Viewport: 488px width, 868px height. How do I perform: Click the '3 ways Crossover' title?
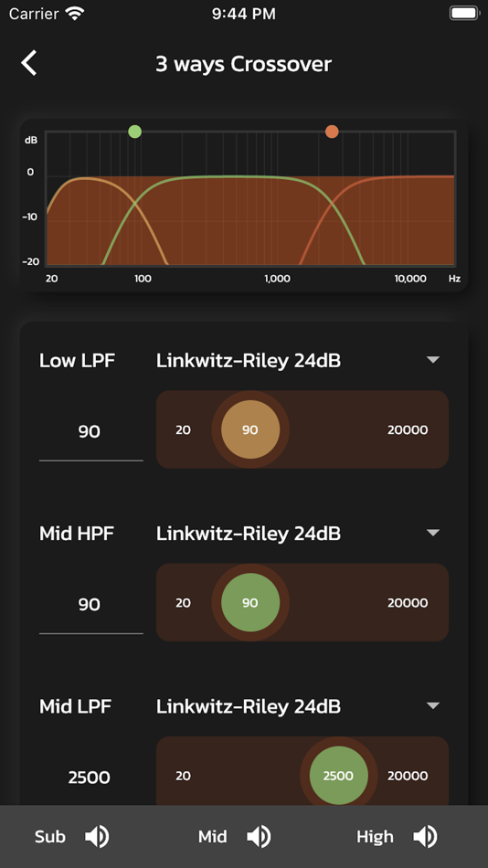click(x=243, y=64)
